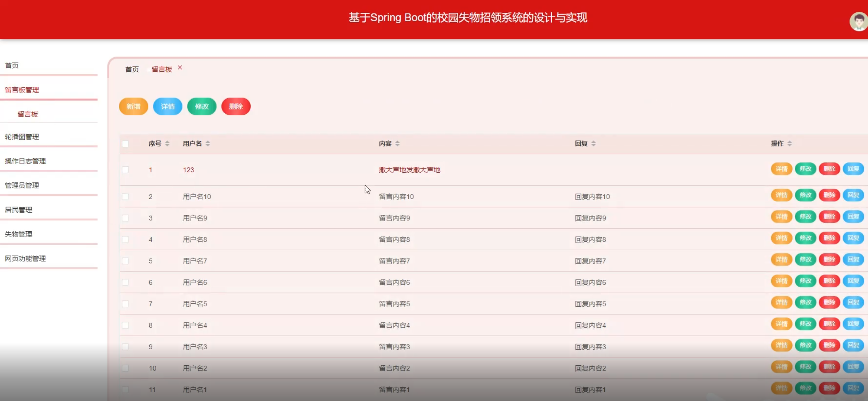Sort by 操作 column arrows
868x401 pixels.
pos(789,144)
